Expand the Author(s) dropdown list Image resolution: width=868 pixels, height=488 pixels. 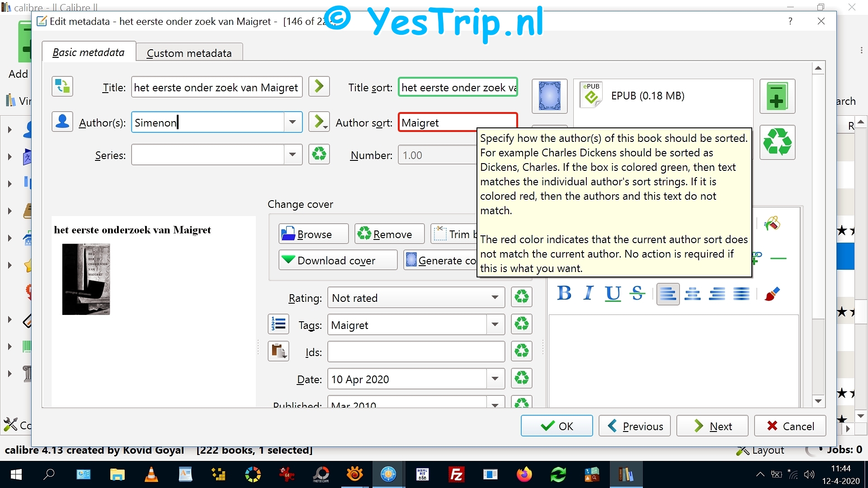292,122
